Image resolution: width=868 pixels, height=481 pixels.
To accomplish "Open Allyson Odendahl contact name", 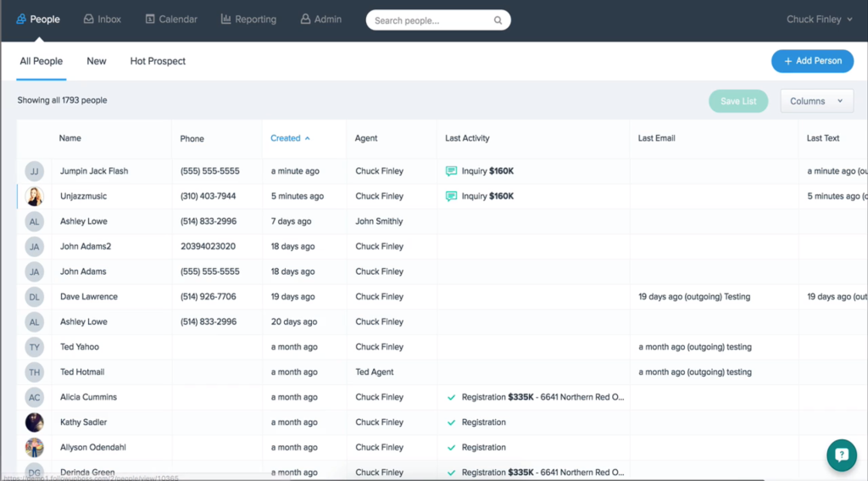I will (92, 447).
